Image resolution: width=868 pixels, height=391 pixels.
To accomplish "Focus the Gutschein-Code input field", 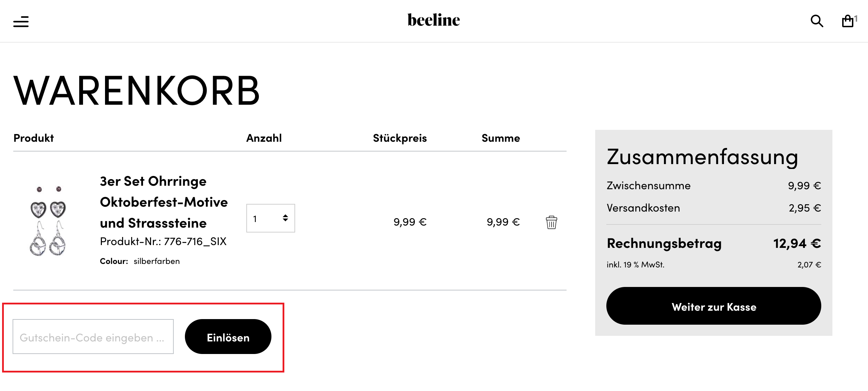I will coord(93,337).
